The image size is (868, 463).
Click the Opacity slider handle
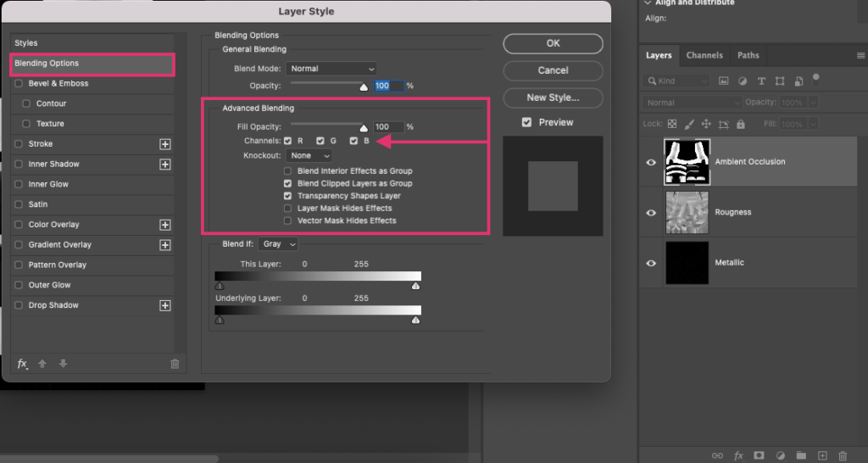[x=364, y=87]
